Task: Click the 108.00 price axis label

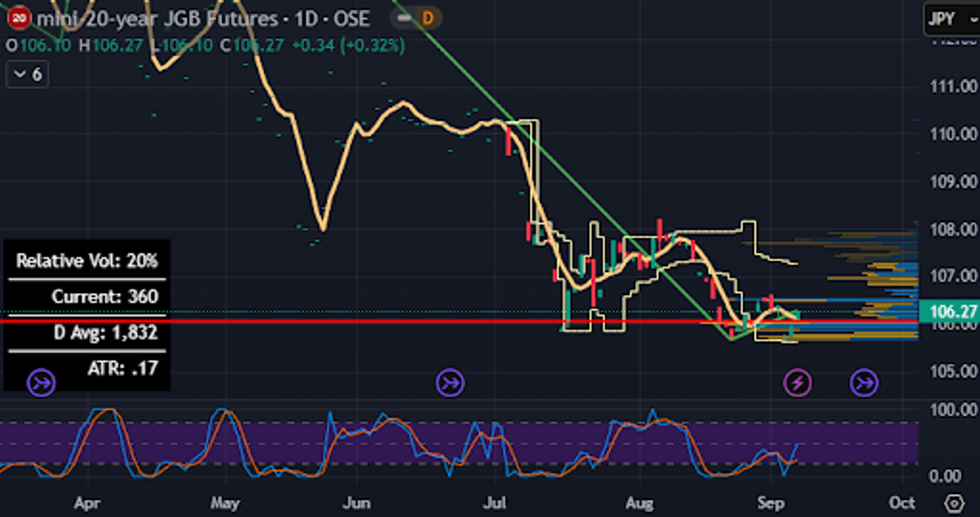Action: (x=954, y=229)
